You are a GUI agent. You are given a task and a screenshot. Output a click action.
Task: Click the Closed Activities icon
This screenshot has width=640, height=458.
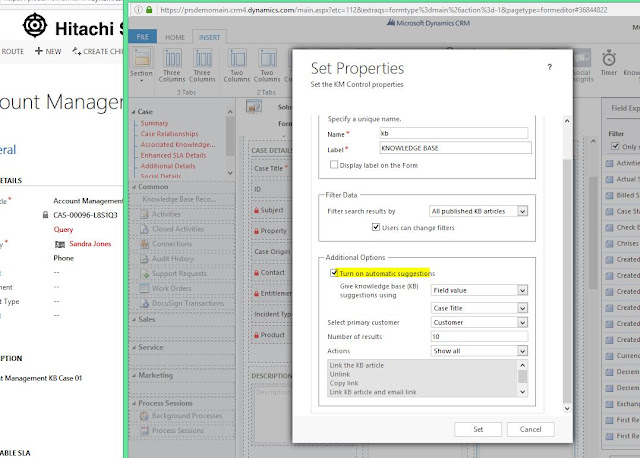(x=144, y=229)
